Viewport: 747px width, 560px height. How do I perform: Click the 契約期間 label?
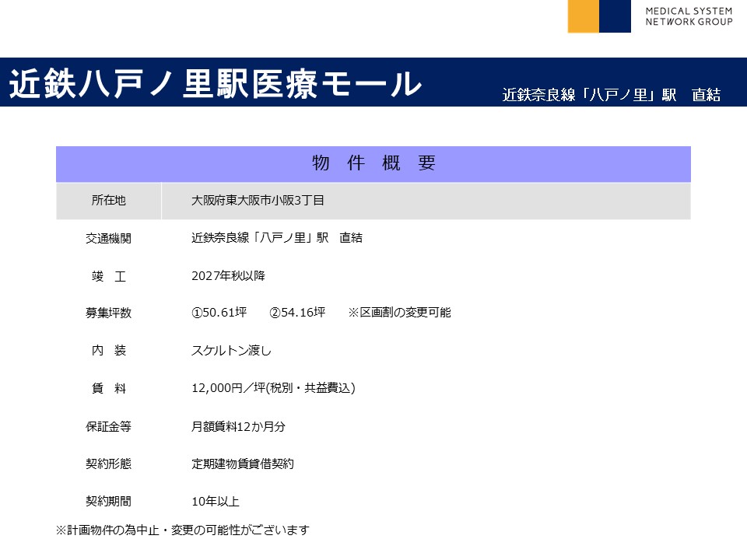point(109,502)
